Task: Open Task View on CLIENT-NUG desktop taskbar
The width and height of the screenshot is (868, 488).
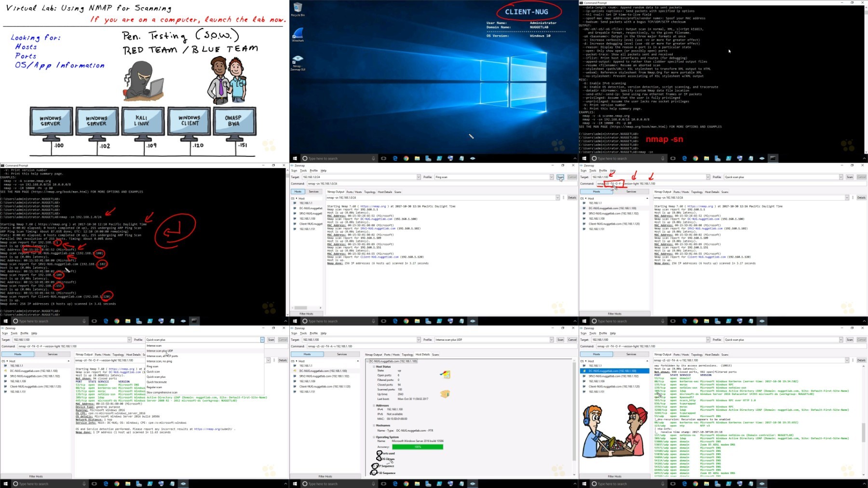Action: pyautogui.click(x=383, y=158)
